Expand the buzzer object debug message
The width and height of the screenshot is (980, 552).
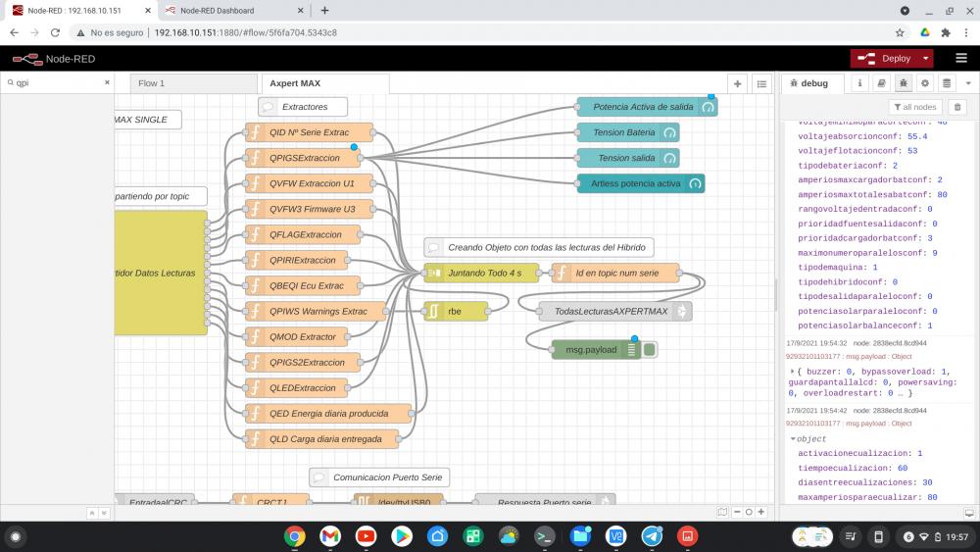click(793, 372)
